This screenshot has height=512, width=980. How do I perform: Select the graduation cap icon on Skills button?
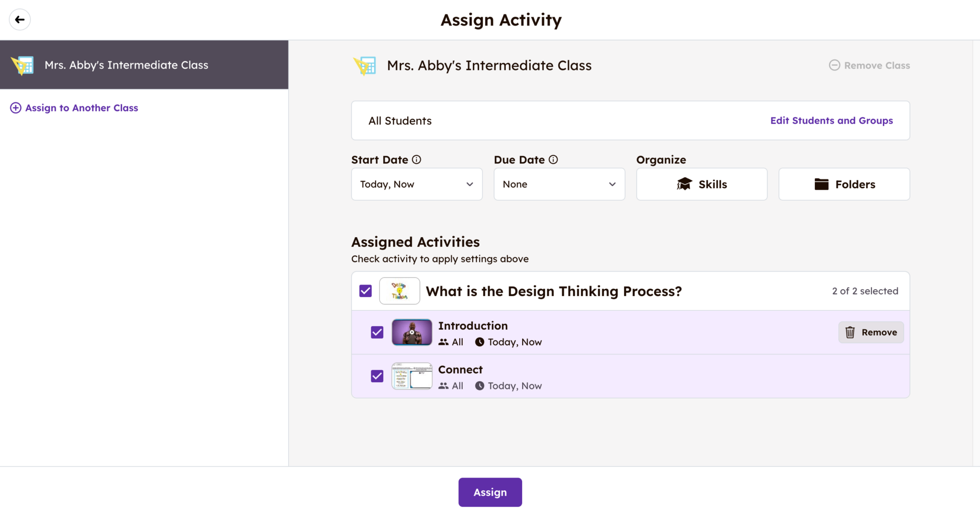tap(685, 184)
